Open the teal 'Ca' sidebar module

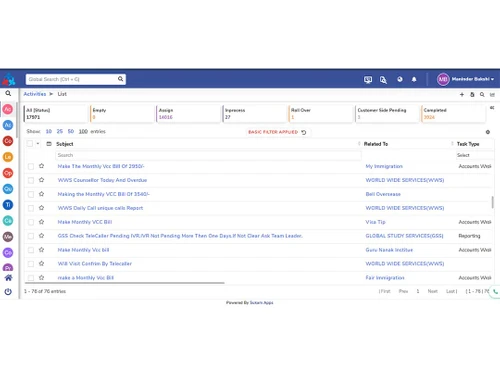point(8,221)
